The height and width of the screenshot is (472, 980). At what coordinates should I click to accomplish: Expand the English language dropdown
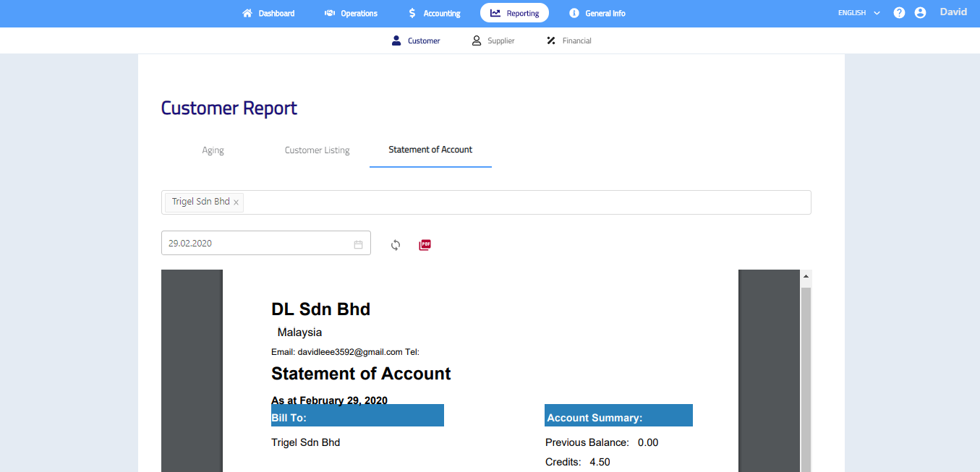coord(858,13)
